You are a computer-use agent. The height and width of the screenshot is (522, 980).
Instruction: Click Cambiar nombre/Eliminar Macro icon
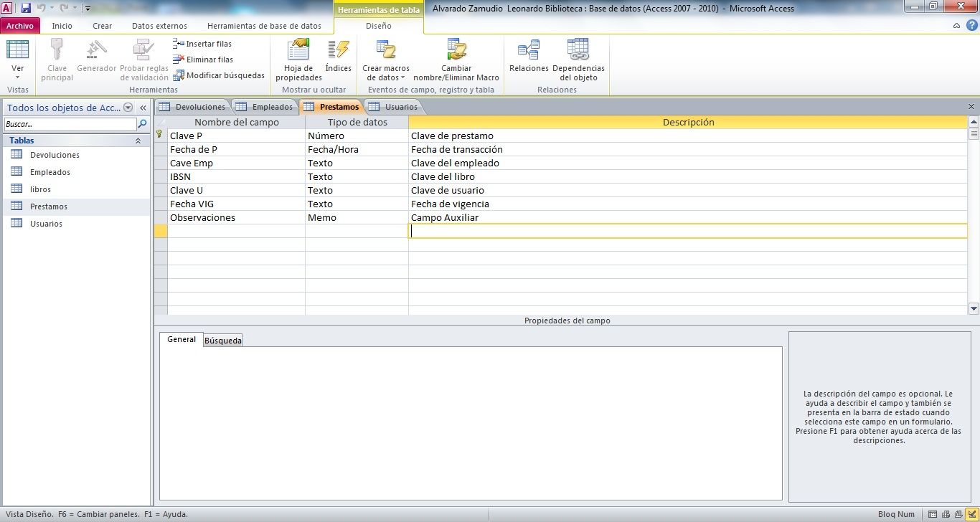click(x=456, y=50)
